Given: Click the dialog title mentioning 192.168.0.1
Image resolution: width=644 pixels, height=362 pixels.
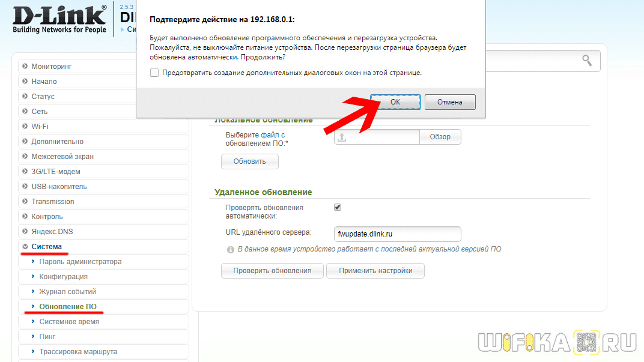Looking at the screenshot, I should pyautogui.click(x=222, y=20).
